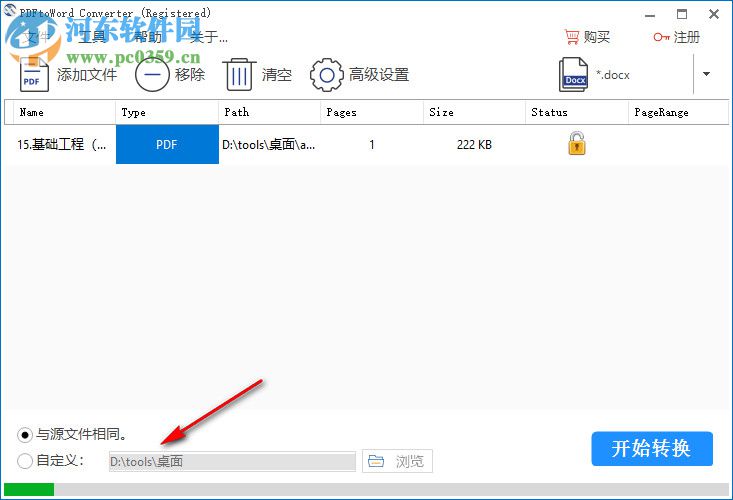Click the Docx output format icon

coord(573,75)
